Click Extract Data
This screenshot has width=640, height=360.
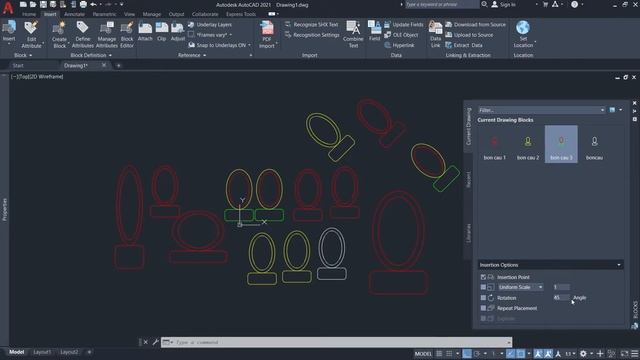coord(464,45)
